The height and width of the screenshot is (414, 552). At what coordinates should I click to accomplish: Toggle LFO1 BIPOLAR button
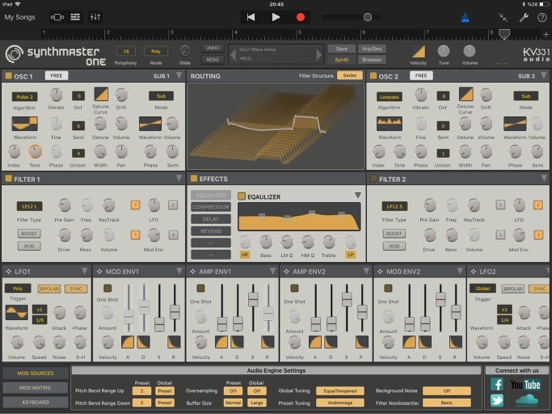[49, 289]
